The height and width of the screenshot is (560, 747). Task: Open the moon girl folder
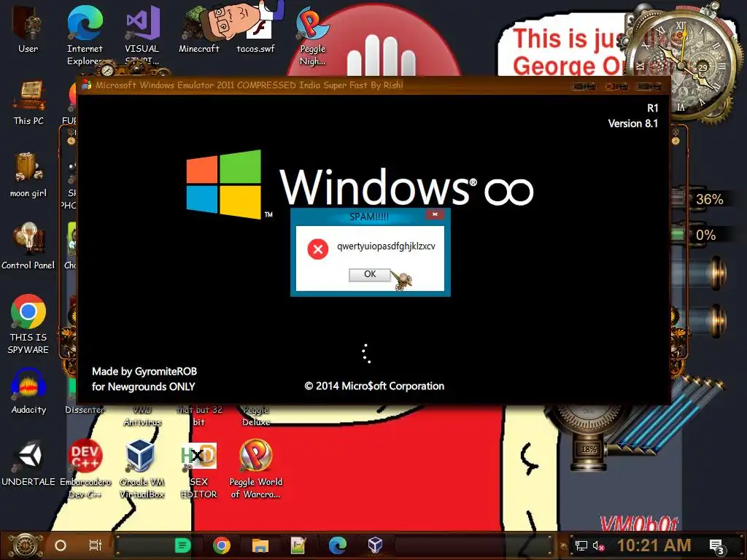coord(28,175)
